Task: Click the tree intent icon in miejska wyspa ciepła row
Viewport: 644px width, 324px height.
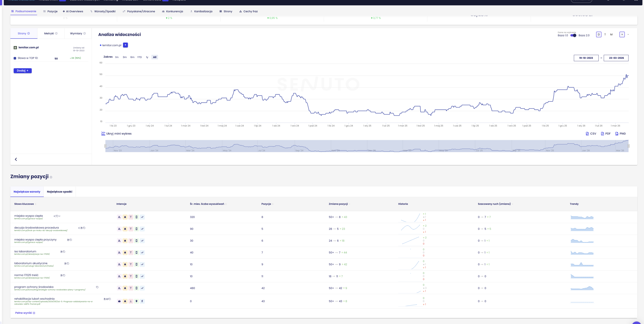Action: pyautogui.click(x=125, y=217)
